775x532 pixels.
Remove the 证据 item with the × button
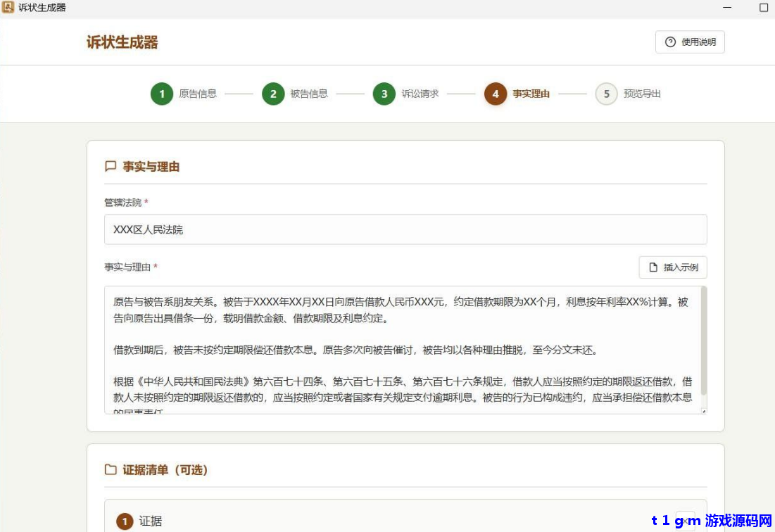pos(686,521)
